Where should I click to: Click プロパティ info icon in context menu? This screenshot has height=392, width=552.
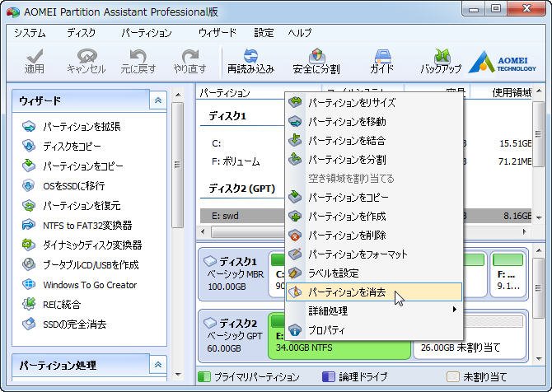coord(295,330)
